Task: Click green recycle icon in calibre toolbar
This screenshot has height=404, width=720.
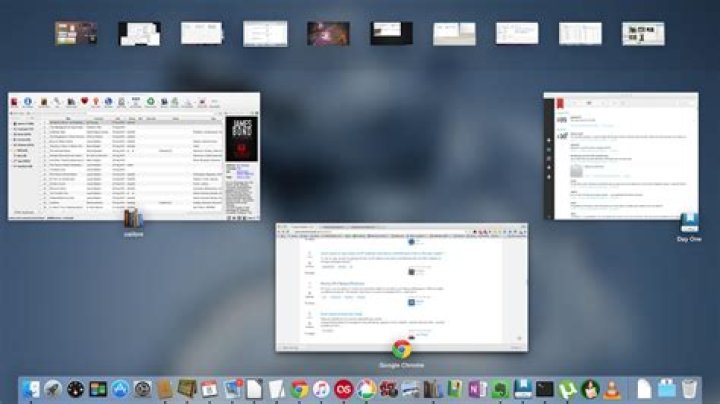Action: [151, 101]
